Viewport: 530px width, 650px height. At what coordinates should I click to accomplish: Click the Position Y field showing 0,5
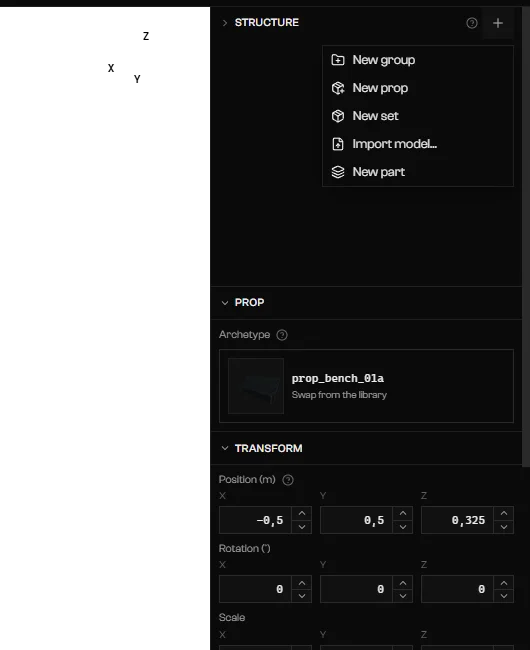click(356, 520)
